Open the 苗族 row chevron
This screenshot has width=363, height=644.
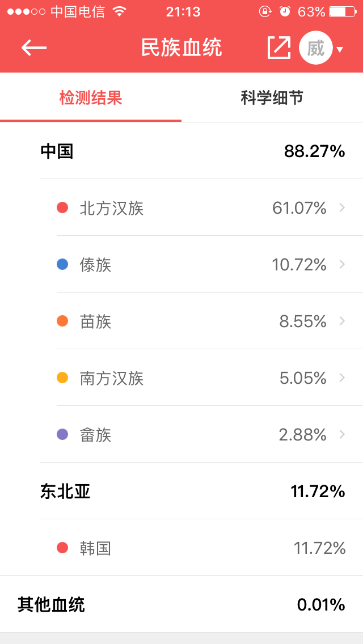342,321
